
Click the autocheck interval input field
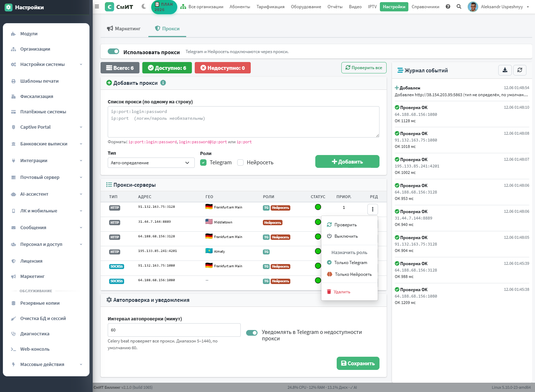pyautogui.click(x=174, y=330)
